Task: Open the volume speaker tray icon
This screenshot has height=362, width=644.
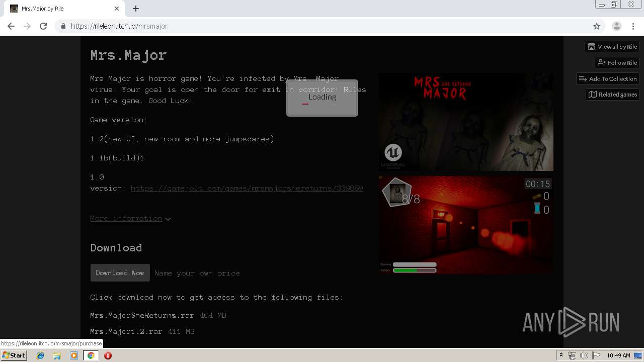Action: pos(584,355)
